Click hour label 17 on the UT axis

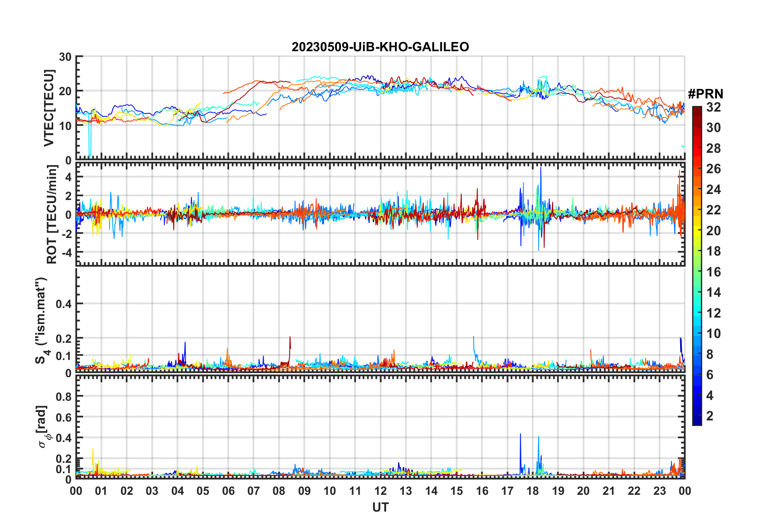tap(507, 491)
